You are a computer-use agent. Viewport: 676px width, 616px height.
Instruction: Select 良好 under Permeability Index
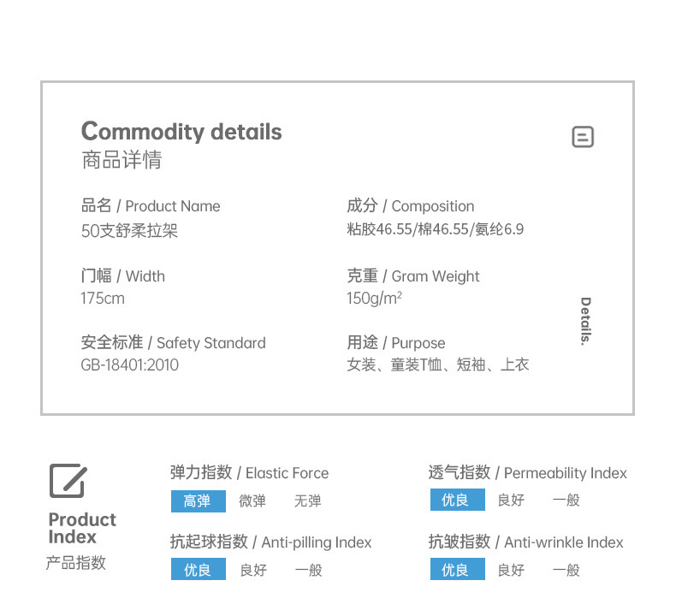(512, 500)
